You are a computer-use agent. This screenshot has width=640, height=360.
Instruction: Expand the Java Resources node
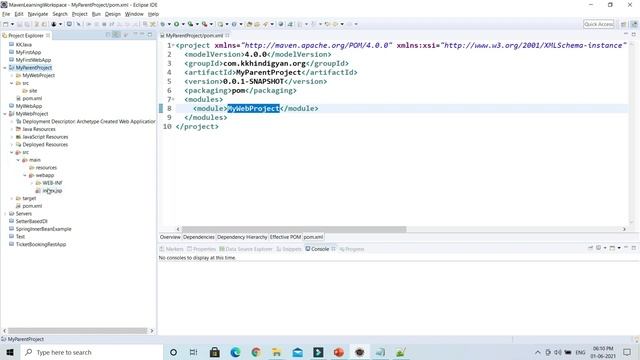click(11, 129)
